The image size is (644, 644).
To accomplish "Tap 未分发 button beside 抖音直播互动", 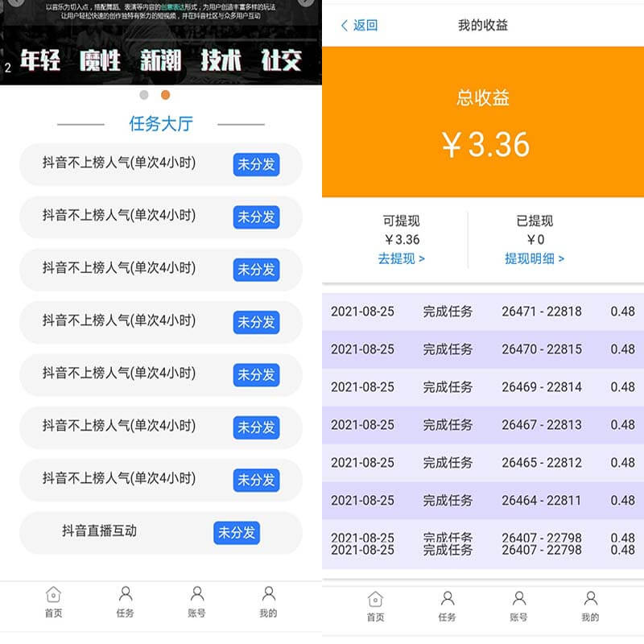I will point(237,533).
